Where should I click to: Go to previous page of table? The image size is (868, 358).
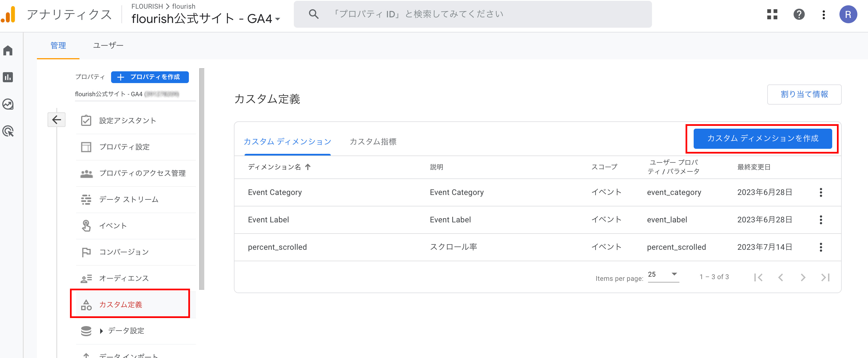click(780, 277)
